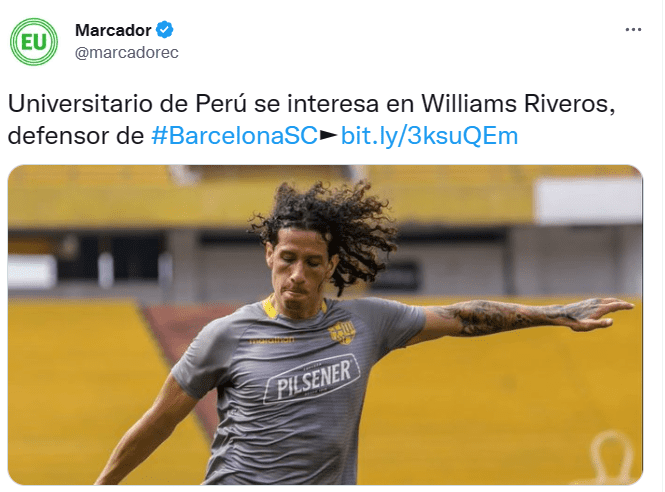Click "Universitario de Perú" in the tweet text

click(x=127, y=103)
